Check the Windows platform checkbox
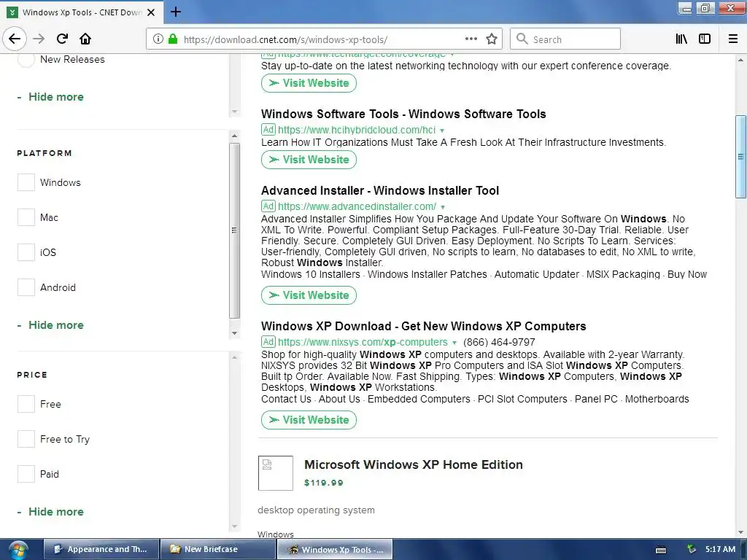Viewport: 747px width, 560px height. click(x=26, y=182)
